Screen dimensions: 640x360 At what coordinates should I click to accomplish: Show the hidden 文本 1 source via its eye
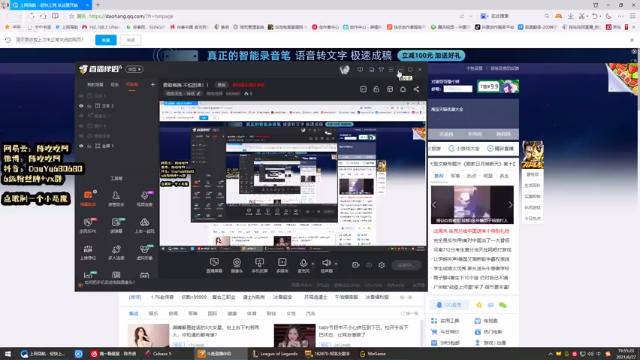[x=81, y=96]
